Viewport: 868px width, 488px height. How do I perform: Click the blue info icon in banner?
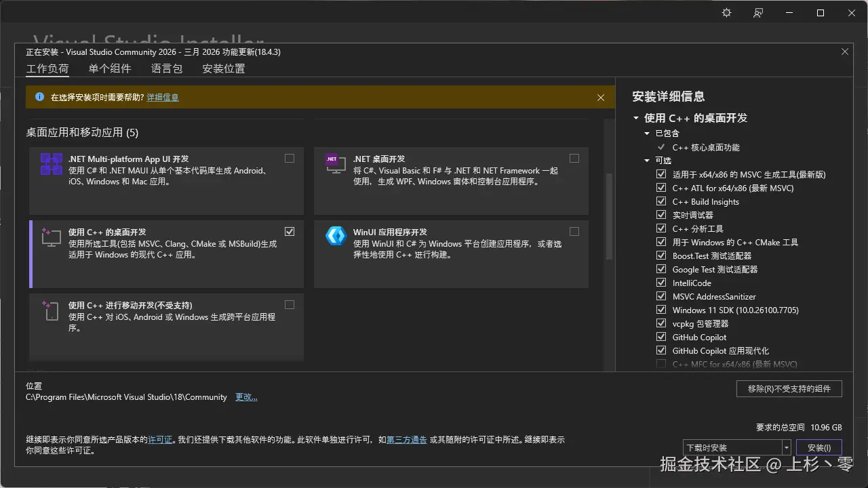[39, 97]
